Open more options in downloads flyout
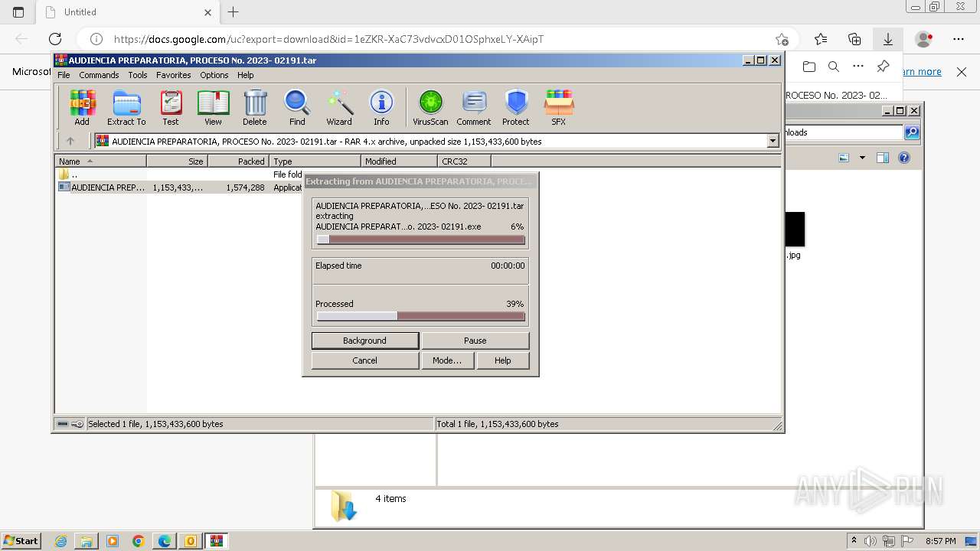Viewport: 980px width, 551px height. click(x=858, y=67)
